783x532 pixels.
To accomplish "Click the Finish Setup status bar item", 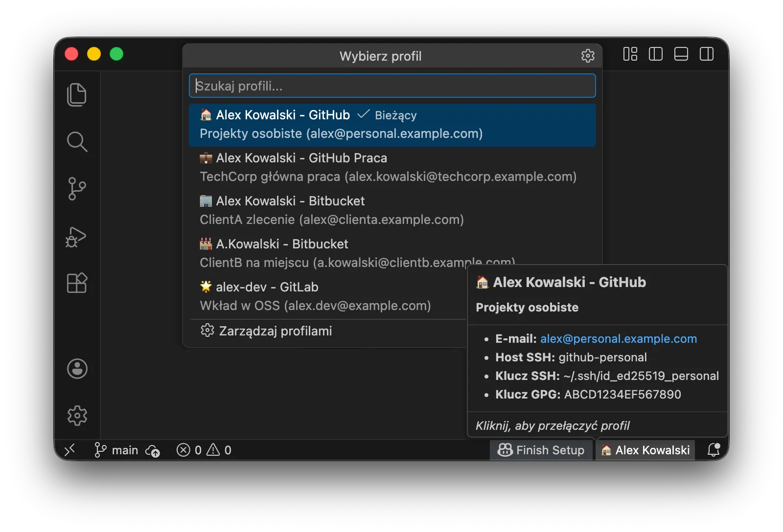I will 541,450.
